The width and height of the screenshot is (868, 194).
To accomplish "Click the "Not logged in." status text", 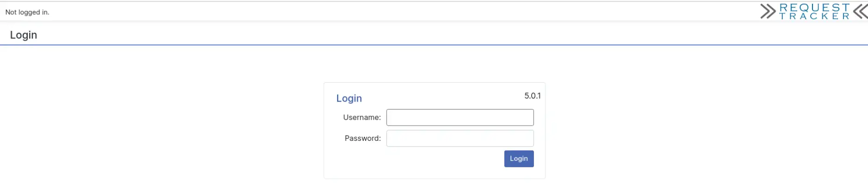I will [x=27, y=12].
